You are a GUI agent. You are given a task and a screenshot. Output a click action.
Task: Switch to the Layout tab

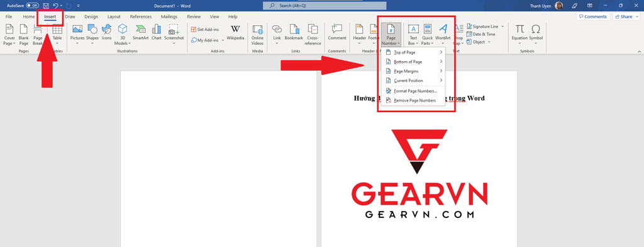pyautogui.click(x=114, y=16)
